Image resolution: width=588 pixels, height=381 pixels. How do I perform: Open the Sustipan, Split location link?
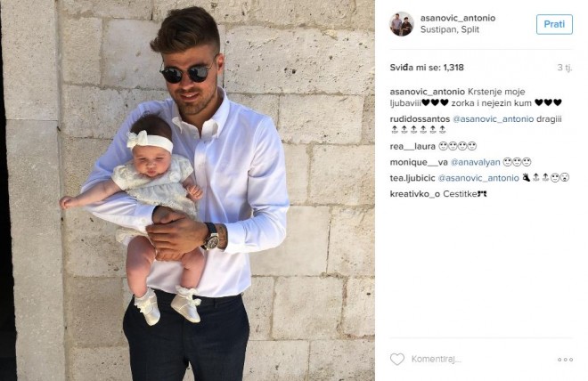450,29
